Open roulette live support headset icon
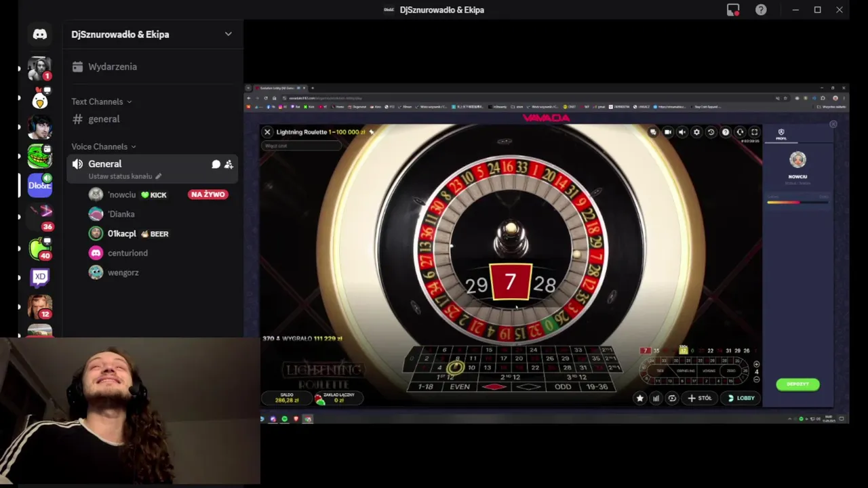 (x=740, y=132)
